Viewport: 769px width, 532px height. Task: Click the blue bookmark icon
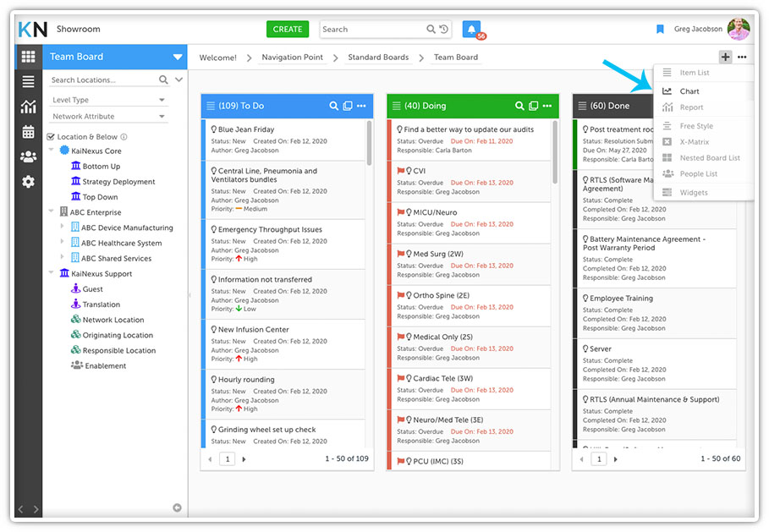[x=660, y=30]
